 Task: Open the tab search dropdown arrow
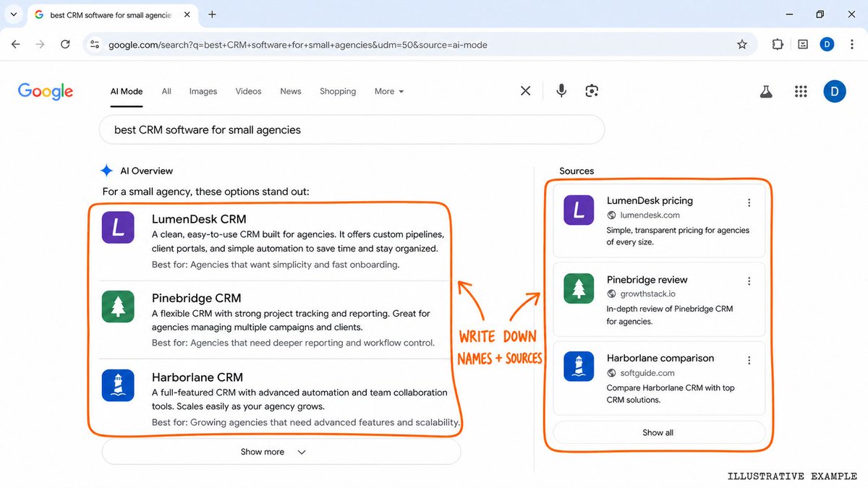click(13, 14)
